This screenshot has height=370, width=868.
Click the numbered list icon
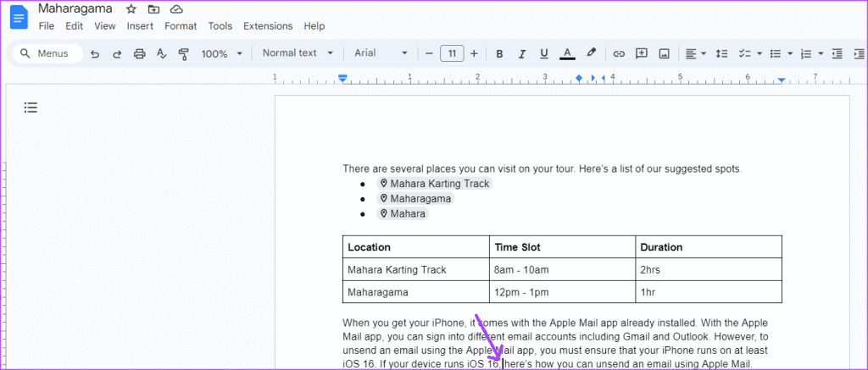click(806, 53)
